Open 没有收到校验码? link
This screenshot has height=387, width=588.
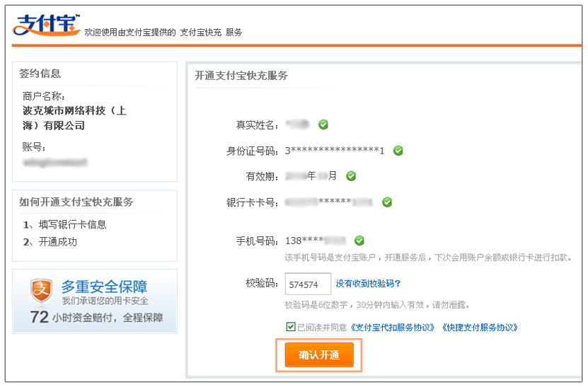[x=368, y=284]
